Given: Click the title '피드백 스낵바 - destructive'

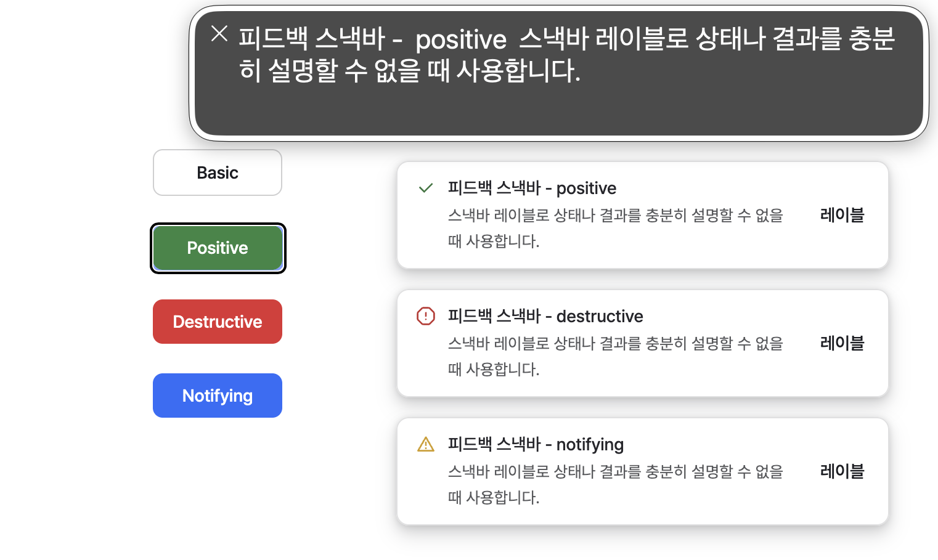Looking at the screenshot, I should [x=545, y=316].
